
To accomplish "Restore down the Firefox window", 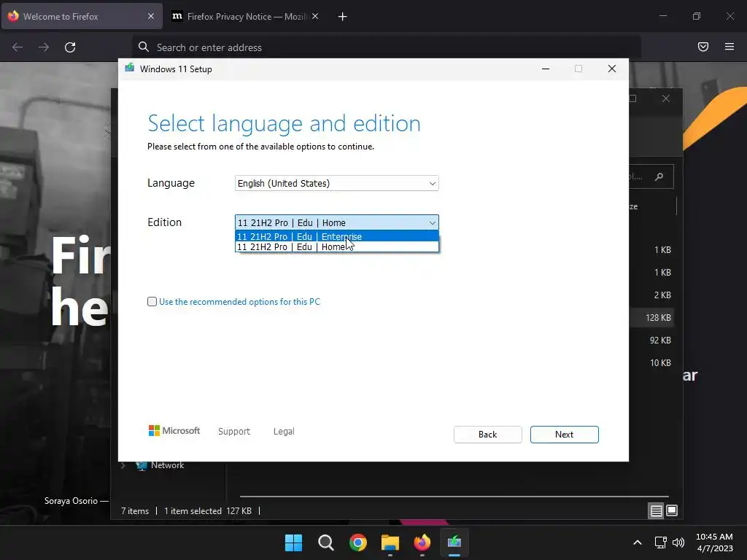I will pos(697,16).
